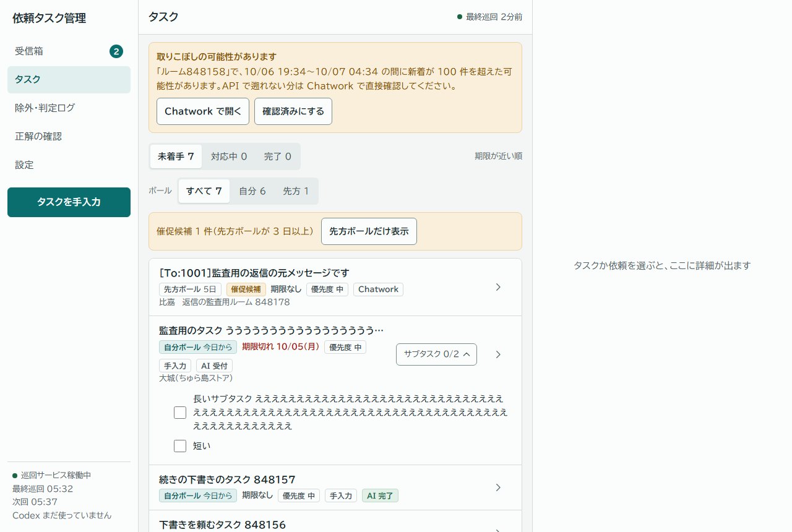Open 除外・判定ログ page
This screenshot has height=532, width=792.
(69, 108)
